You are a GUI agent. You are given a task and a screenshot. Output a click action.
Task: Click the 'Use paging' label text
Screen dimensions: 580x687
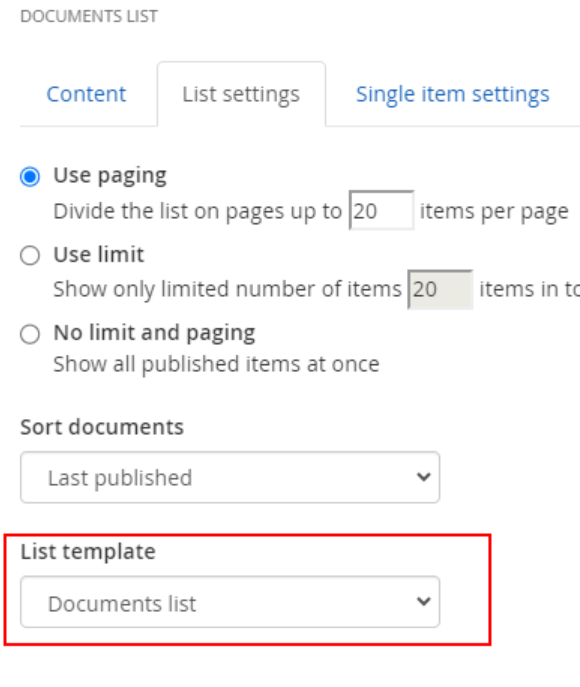[110, 176]
